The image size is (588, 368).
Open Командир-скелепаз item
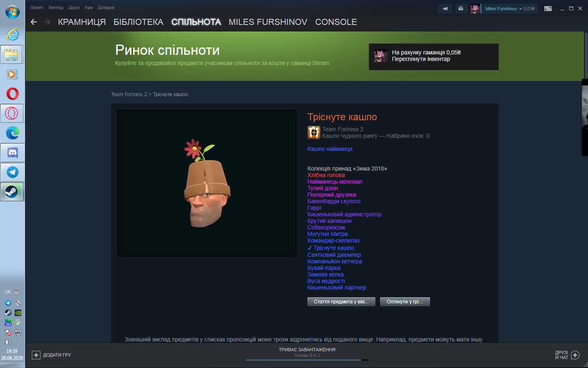click(x=334, y=241)
